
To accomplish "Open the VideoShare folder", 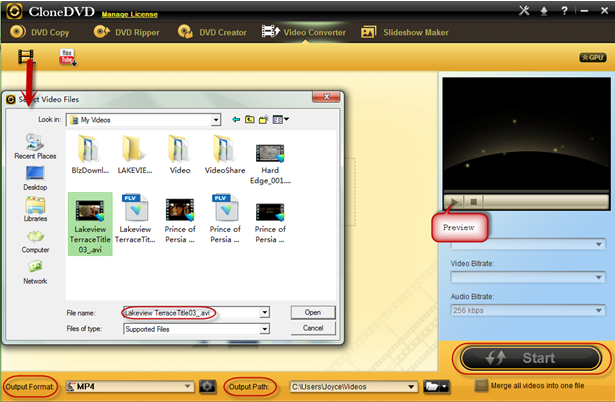I will coord(225,154).
